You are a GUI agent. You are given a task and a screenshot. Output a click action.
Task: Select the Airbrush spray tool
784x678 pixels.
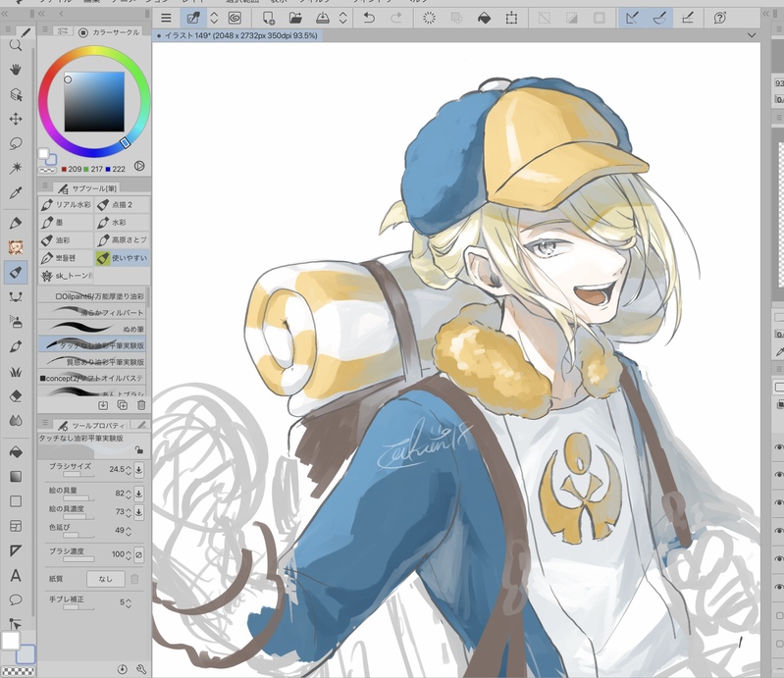(x=16, y=322)
